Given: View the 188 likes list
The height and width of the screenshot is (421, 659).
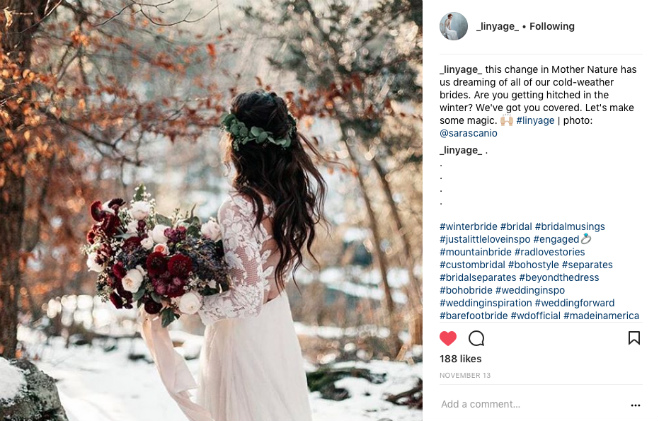Looking at the screenshot, I should coord(461,359).
